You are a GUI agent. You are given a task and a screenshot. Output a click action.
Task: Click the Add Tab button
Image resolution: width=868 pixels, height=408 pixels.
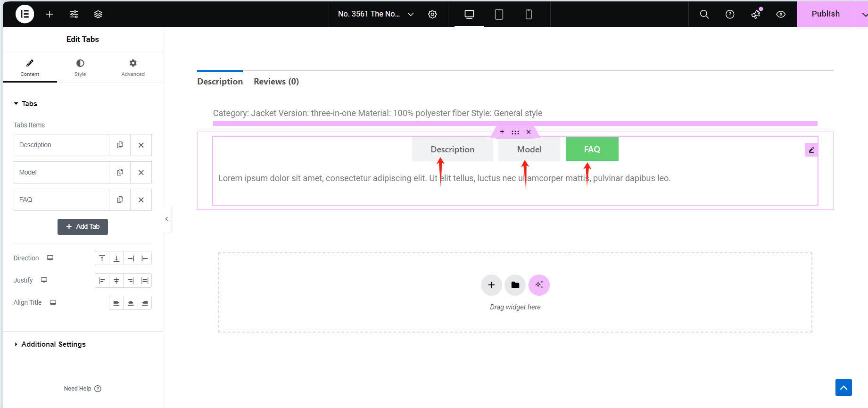pos(83,227)
